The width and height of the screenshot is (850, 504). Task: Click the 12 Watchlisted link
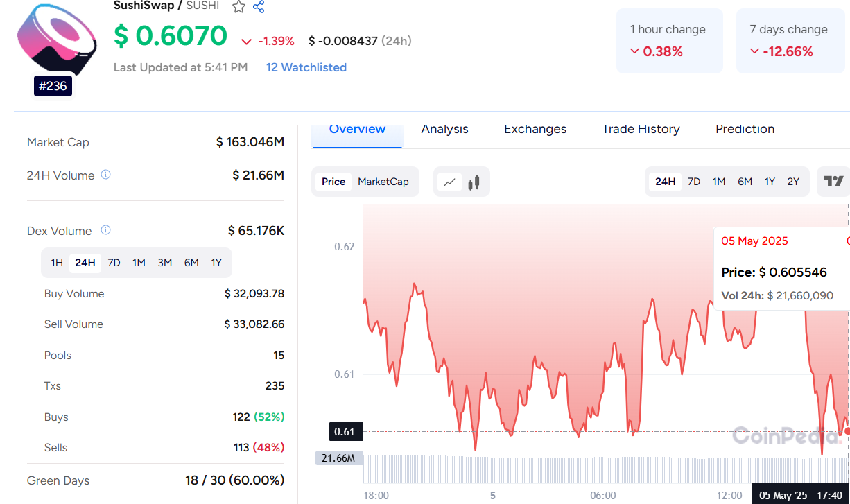tap(306, 67)
